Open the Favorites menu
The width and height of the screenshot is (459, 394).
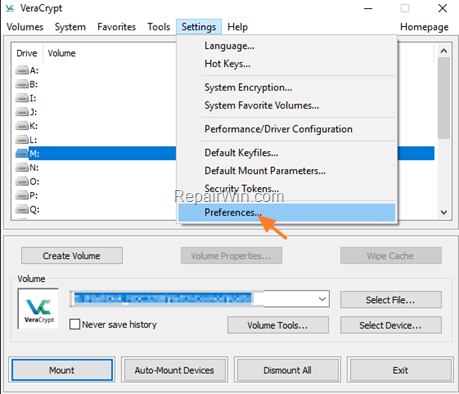(116, 27)
